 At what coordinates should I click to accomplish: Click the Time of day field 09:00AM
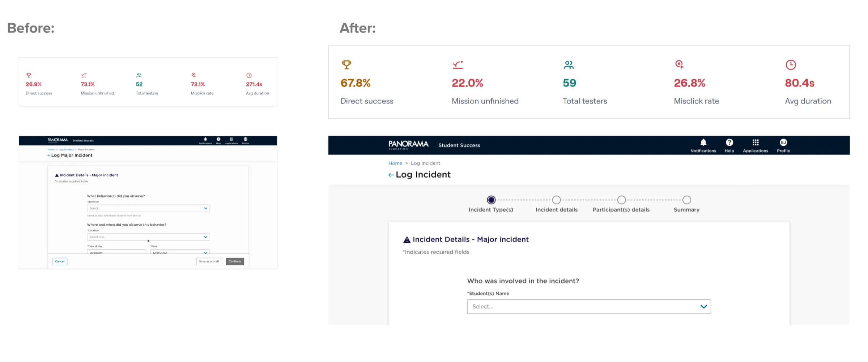click(116, 252)
